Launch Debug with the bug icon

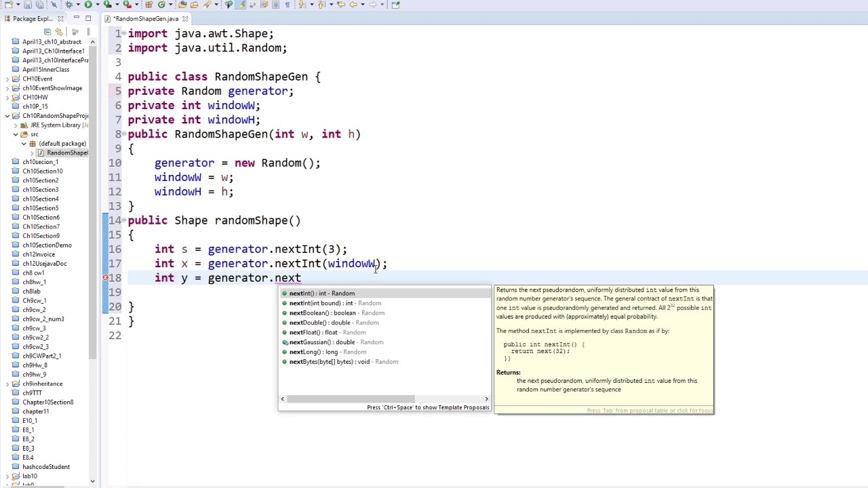coord(69,5)
